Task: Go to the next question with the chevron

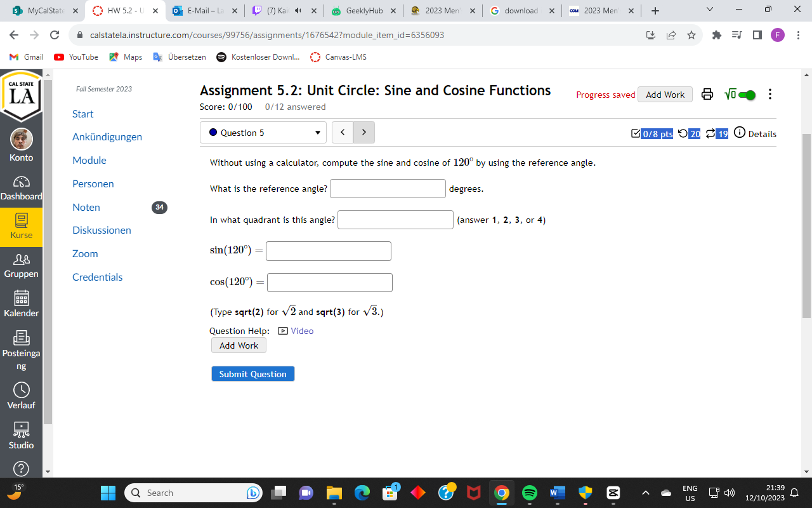Action: pyautogui.click(x=363, y=132)
